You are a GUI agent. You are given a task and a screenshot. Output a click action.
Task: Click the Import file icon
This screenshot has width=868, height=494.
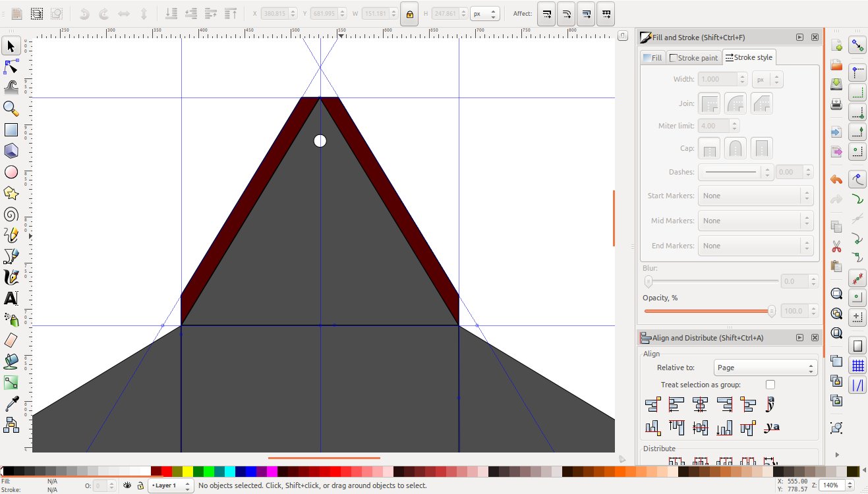[836, 132]
